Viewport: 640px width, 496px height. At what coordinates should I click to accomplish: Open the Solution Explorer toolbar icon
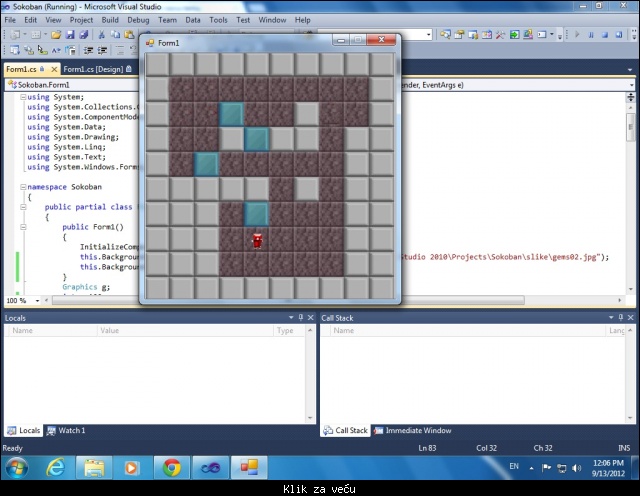[x=445, y=35]
